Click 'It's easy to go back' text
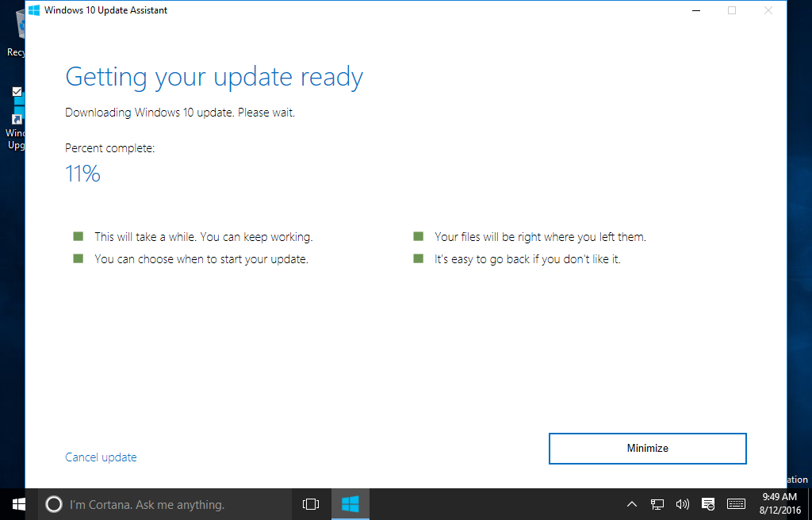Image resolution: width=812 pixels, height=520 pixels. click(x=527, y=259)
